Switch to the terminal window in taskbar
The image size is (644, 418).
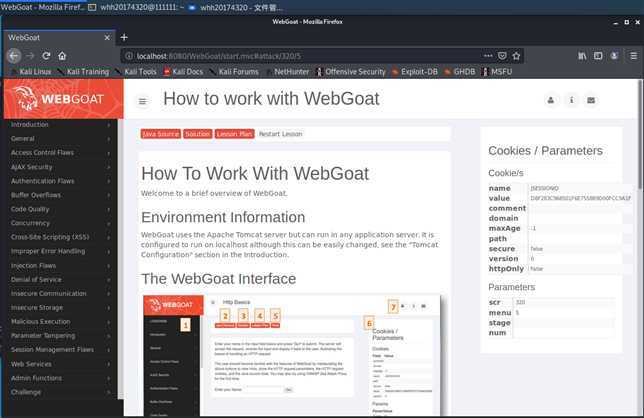click(136, 7)
